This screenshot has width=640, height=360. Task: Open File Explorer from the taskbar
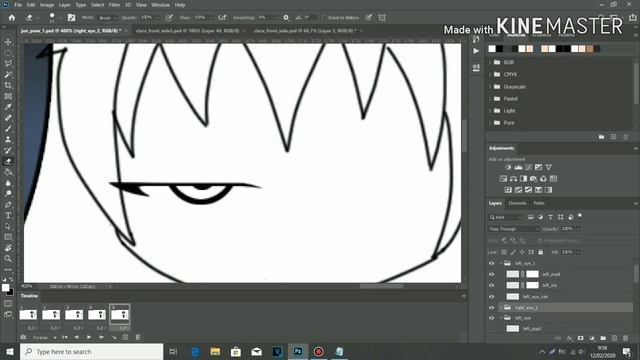click(x=215, y=351)
